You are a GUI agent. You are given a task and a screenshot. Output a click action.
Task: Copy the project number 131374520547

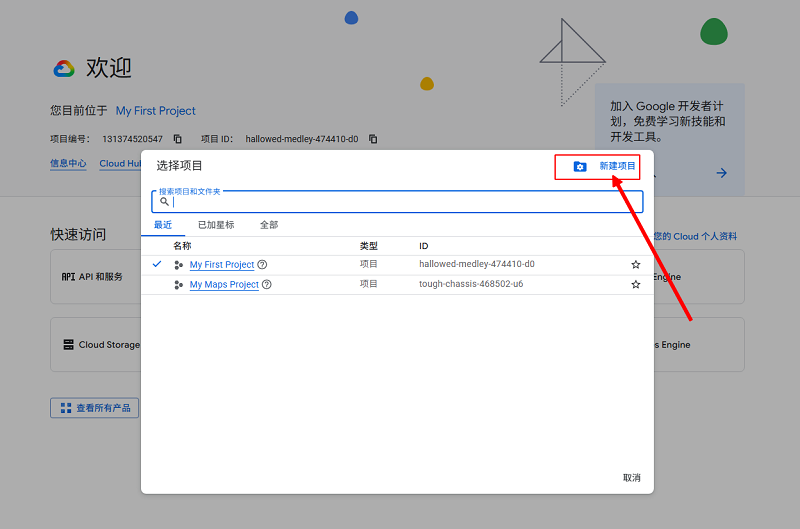[x=178, y=139]
